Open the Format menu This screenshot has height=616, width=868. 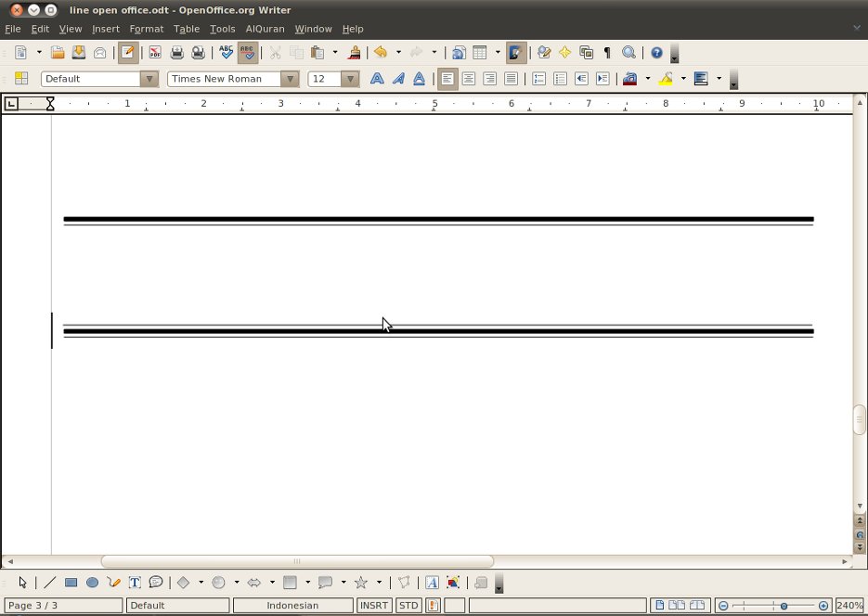pyautogui.click(x=146, y=29)
